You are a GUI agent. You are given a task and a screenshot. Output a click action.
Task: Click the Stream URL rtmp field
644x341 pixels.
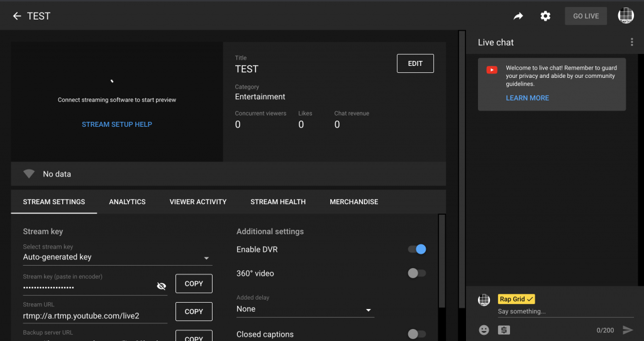click(x=95, y=316)
